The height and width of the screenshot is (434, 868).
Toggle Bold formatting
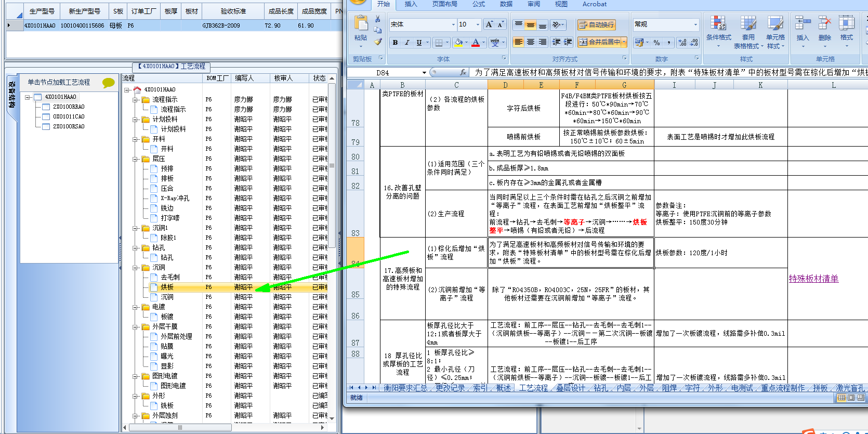coord(396,43)
